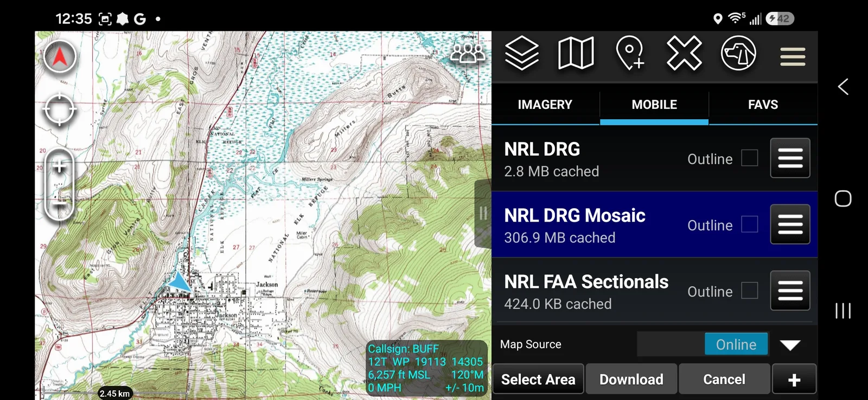Screen dimensions: 868x400
Task: Expand the Map Source dropdown arrow
Action: 790,345
